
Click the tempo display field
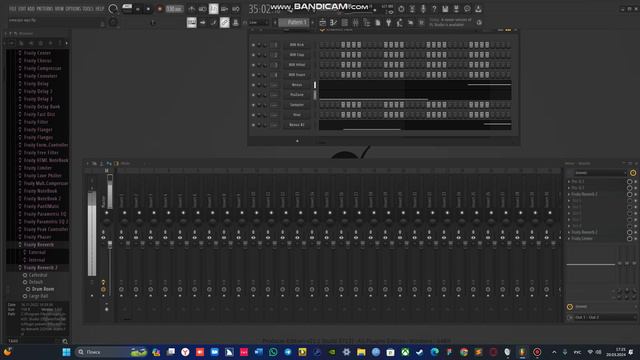(174, 9)
